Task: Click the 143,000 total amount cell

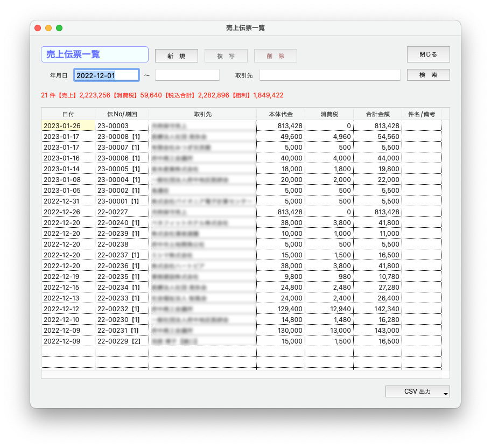Action: click(377, 330)
